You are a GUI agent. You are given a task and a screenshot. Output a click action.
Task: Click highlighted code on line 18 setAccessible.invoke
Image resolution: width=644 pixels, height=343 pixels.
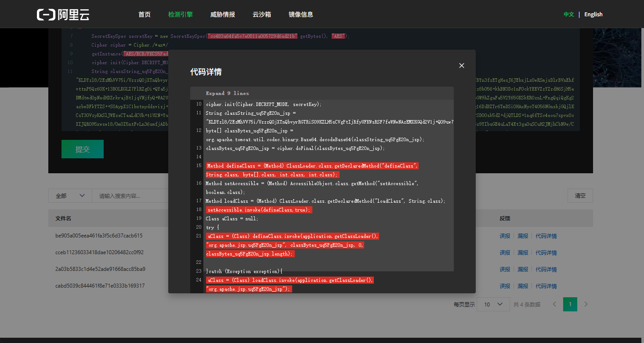click(259, 210)
